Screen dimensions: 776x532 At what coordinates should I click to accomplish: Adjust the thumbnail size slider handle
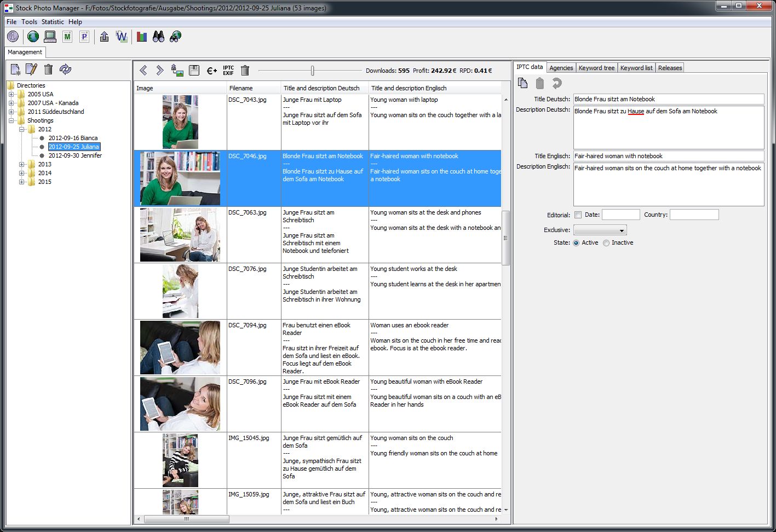312,71
